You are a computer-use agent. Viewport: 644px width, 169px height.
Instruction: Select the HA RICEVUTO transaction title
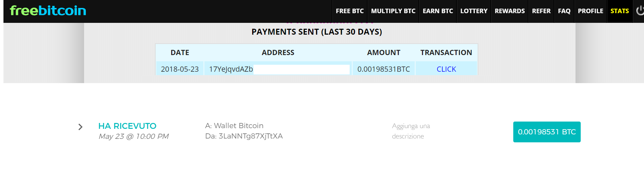(127, 126)
